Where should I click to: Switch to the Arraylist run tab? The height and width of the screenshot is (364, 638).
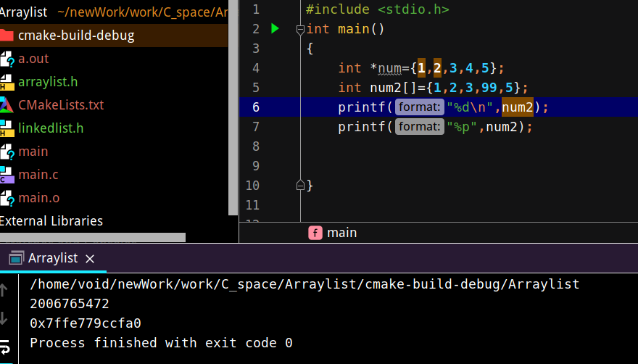click(53, 258)
